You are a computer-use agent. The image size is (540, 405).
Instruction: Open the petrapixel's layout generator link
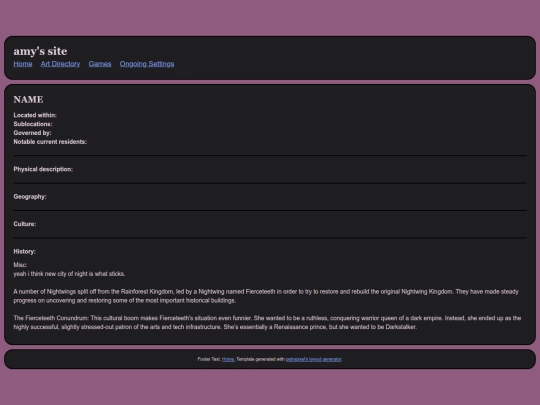tap(313, 359)
